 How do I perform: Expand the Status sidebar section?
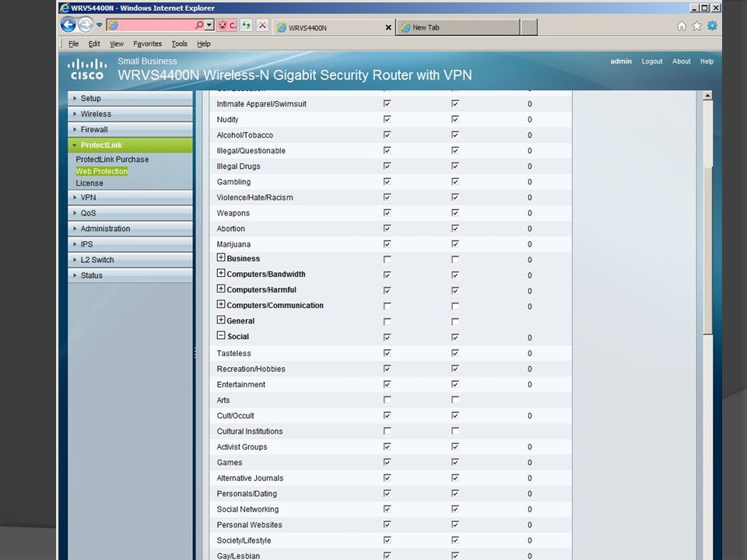pos(130,275)
